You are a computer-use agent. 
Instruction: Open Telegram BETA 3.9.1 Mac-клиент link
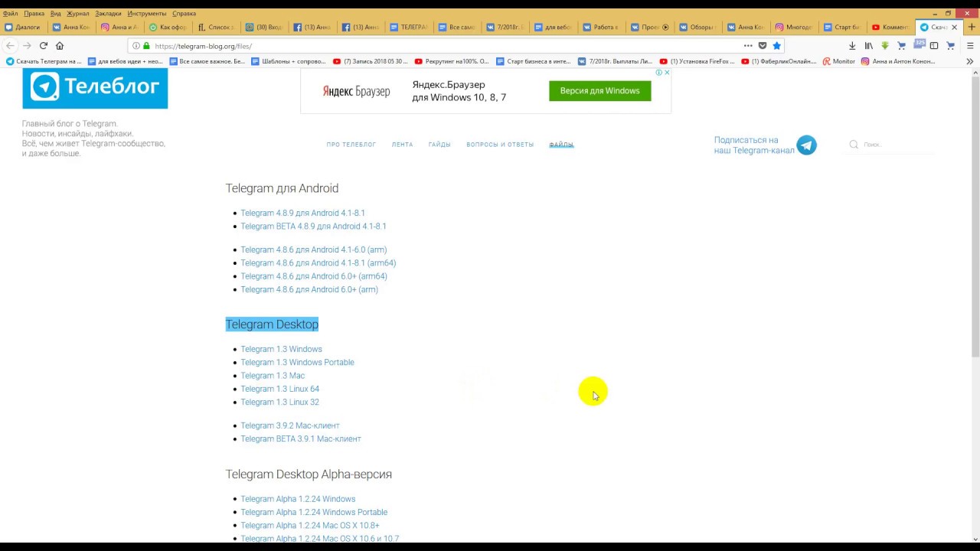point(301,439)
